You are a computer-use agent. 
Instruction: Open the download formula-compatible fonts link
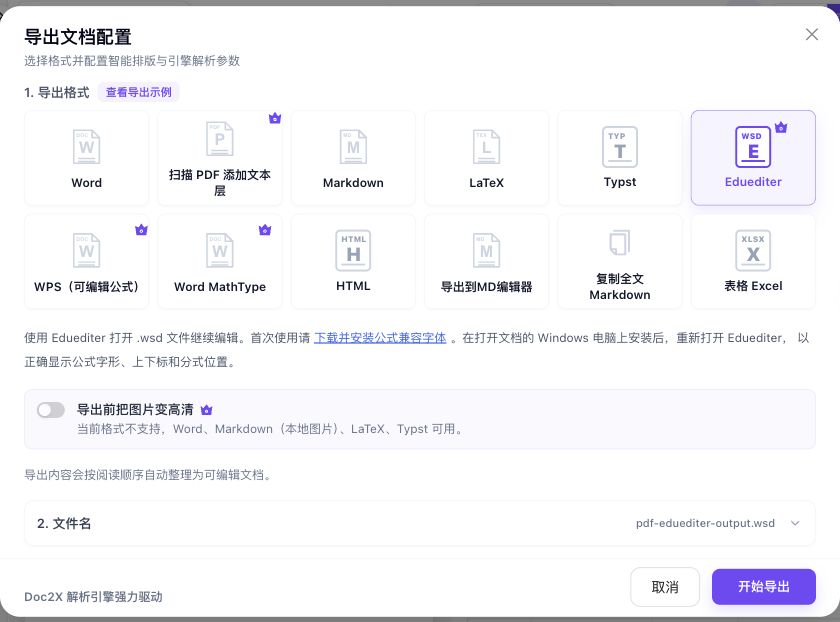[x=380, y=338]
